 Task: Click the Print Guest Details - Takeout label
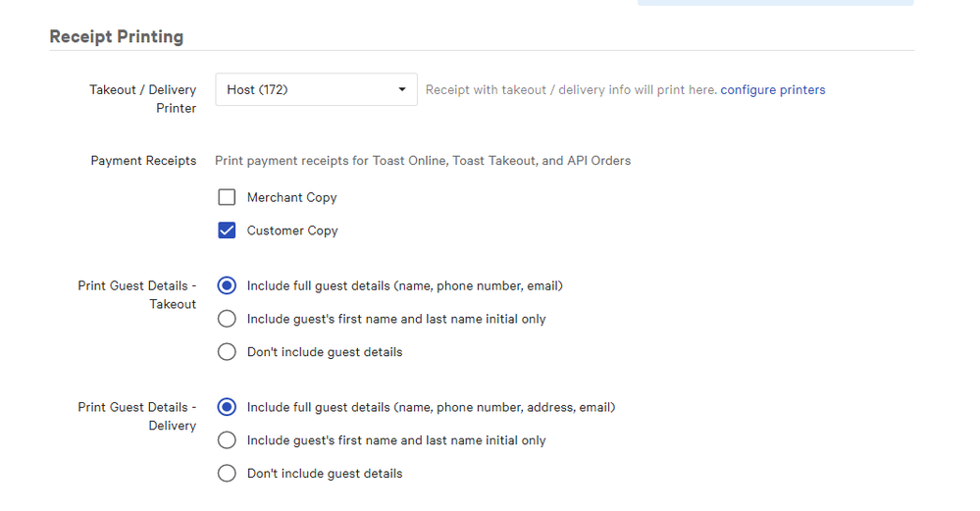pos(138,295)
